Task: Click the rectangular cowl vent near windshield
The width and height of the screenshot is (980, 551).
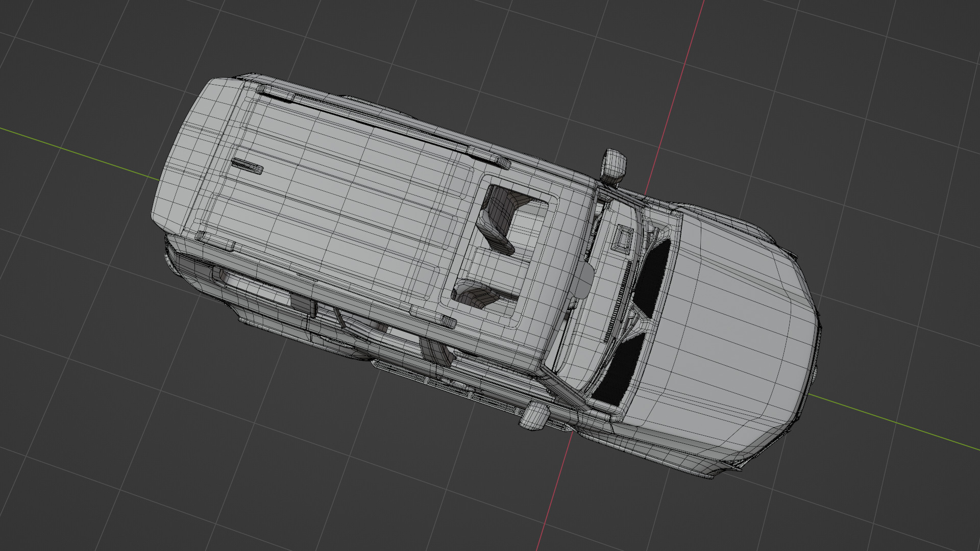Action: click(x=623, y=238)
